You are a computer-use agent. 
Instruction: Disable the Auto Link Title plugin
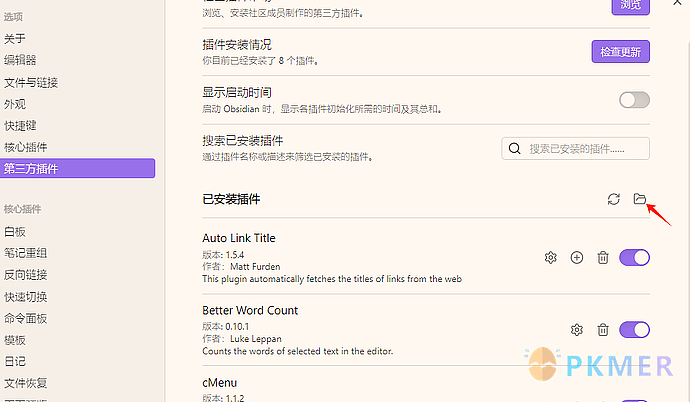pyautogui.click(x=634, y=257)
